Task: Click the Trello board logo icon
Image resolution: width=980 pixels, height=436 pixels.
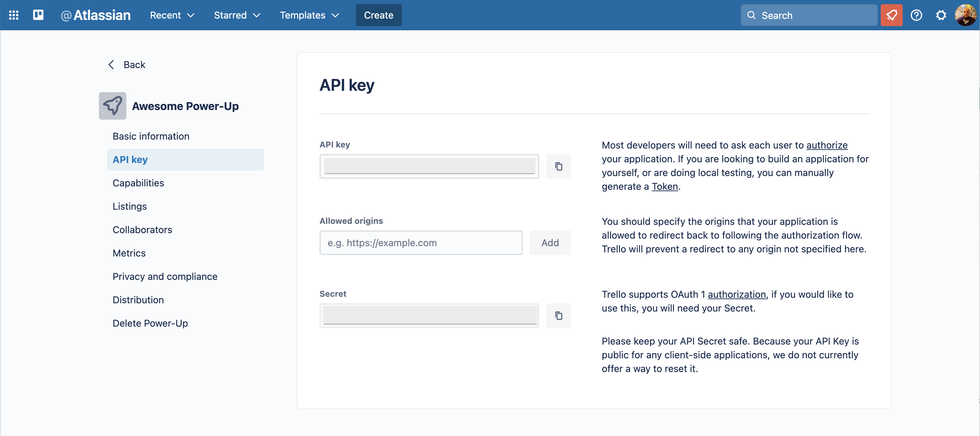Action: [38, 15]
